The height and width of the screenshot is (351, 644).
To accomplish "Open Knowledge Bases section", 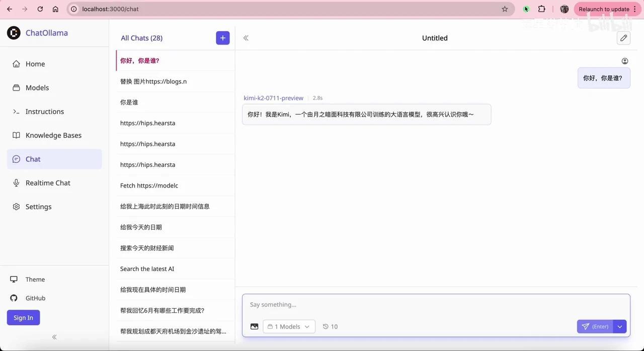I will (x=54, y=135).
